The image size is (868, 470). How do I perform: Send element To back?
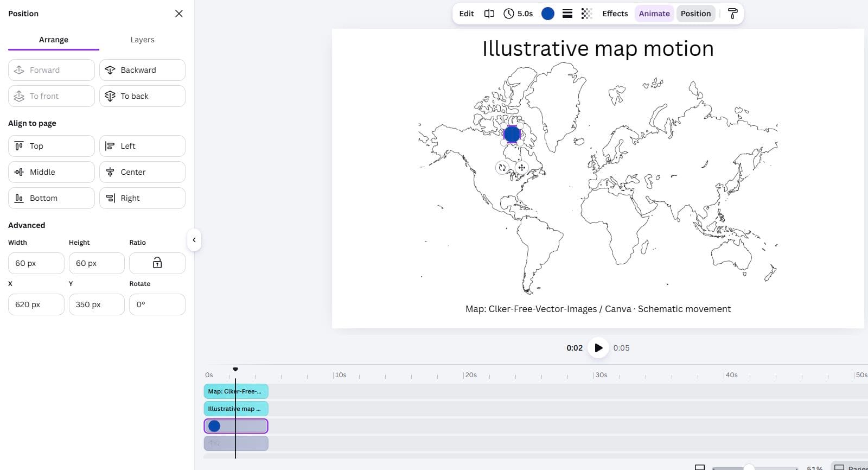(142, 96)
